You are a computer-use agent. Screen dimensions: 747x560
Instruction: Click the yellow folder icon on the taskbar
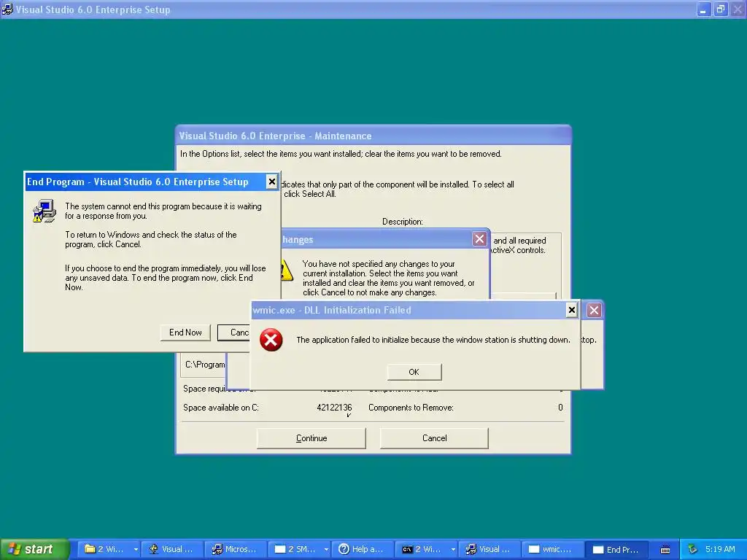pos(90,548)
